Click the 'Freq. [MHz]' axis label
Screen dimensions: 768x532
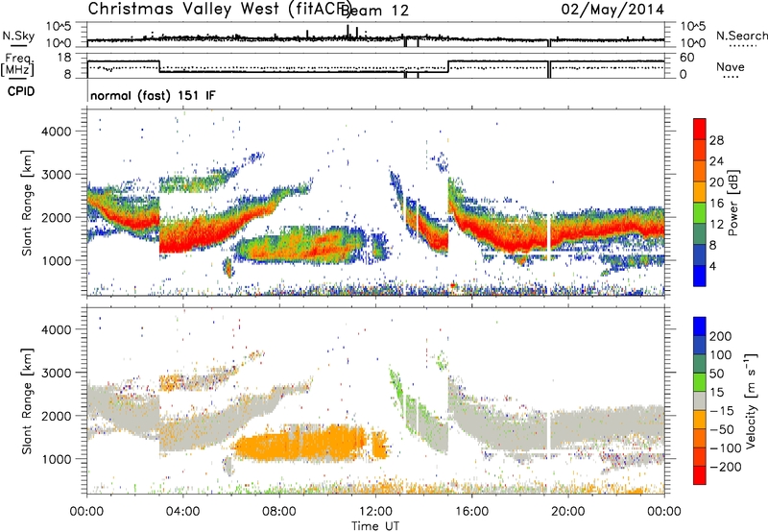[17, 65]
